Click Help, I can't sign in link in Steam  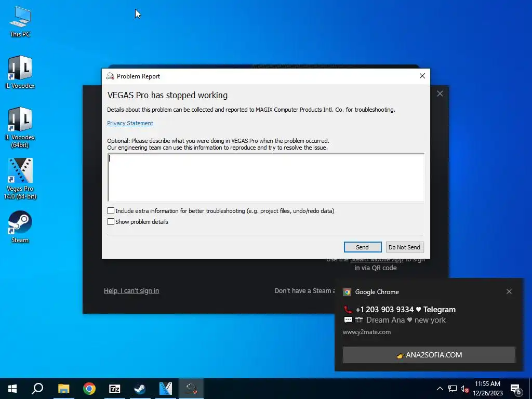pos(131,291)
